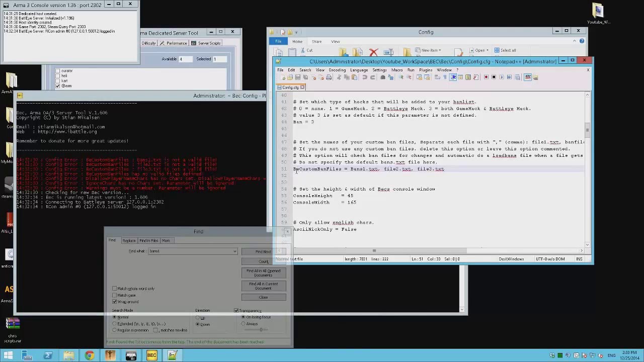Viewport: 644px width, 362px height.
Task: Select Extended search mode radio button
Action: (x=115, y=324)
